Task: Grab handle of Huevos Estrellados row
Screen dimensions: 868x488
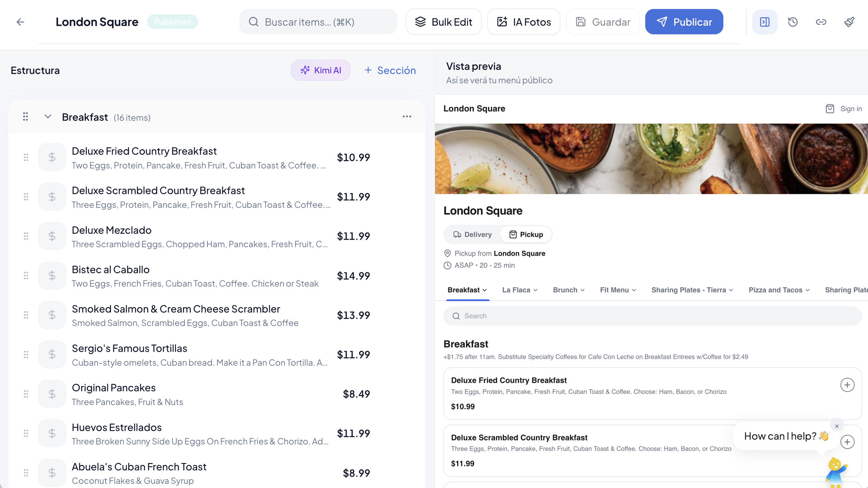Action: pyautogui.click(x=26, y=433)
